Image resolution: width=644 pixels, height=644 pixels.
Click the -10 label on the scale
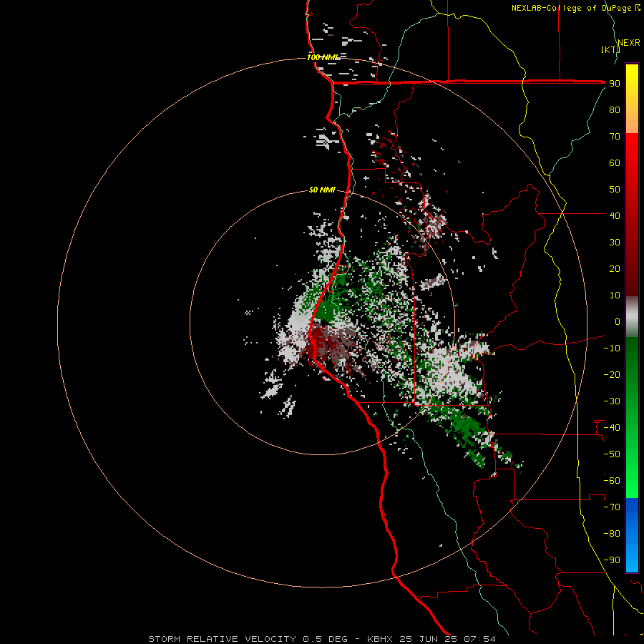coord(612,348)
